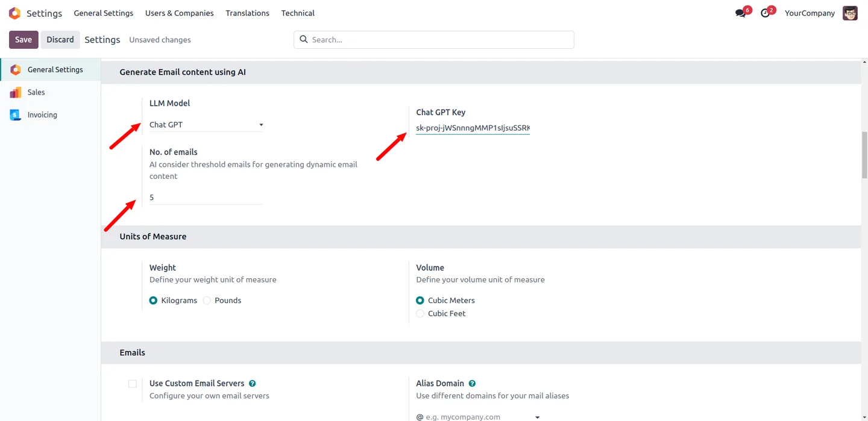Open the LLM Model dropdown
The width and height of the screenshot is (868, 421).
[x=206, y=125]
